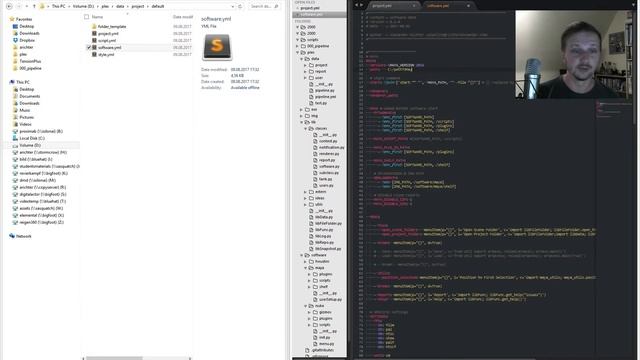This screenshot has width=640, height=360.
Task: Click the Explorer back arrow button
Action: point(9,7)
